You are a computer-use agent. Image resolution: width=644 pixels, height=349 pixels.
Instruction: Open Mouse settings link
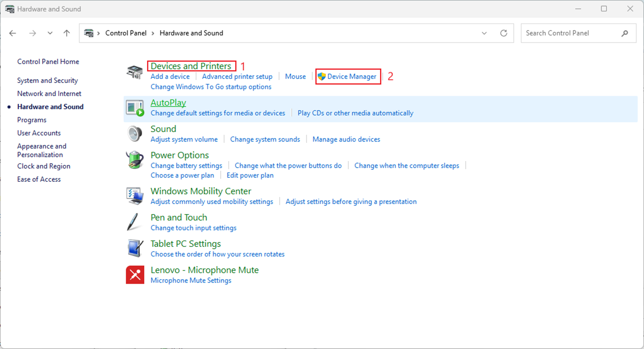point(295,76)
